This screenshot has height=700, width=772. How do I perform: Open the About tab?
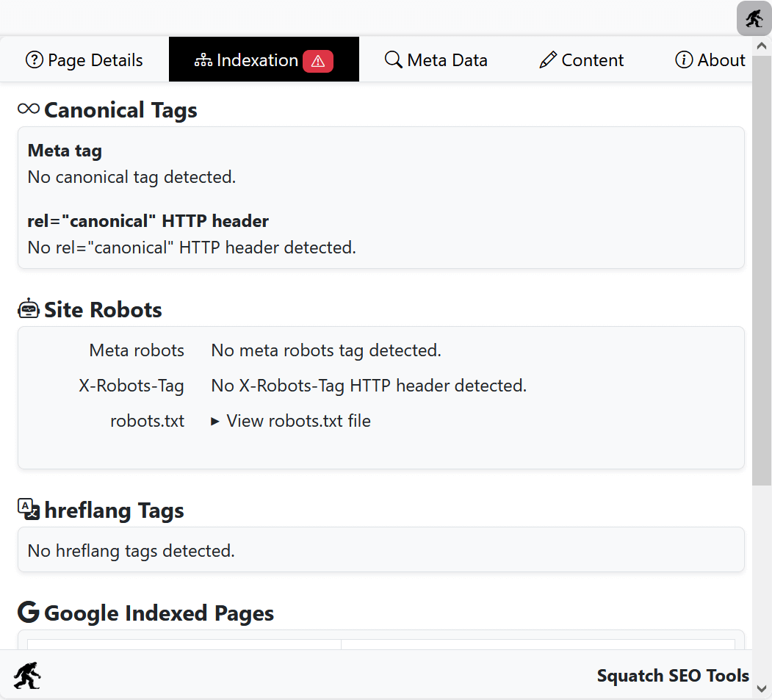pos(710,59)
